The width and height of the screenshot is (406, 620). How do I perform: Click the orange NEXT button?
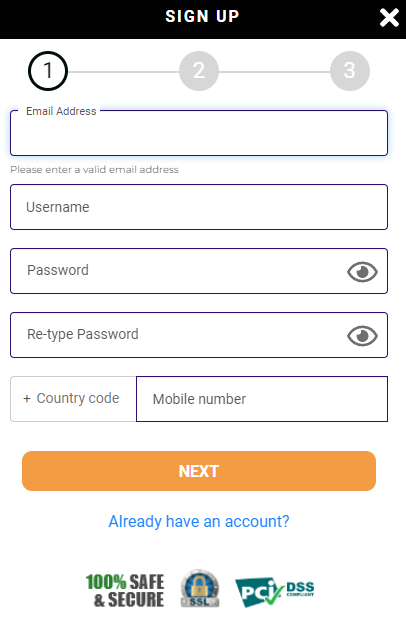199,471
